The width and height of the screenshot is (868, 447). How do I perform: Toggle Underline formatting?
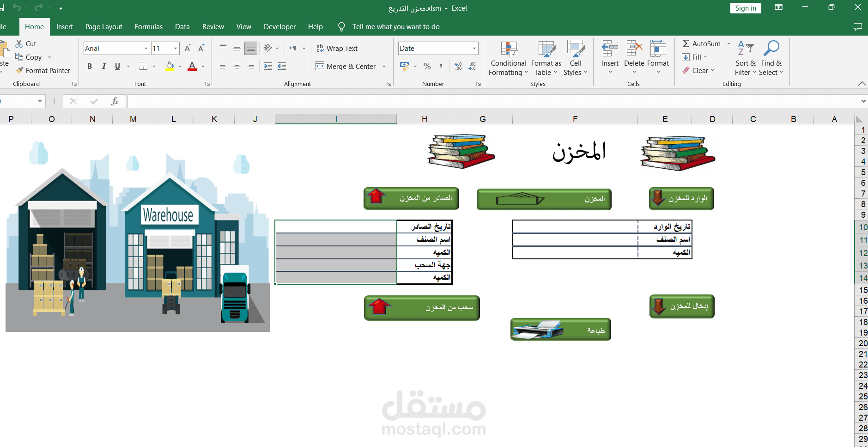pyautogui.click(x=118, y=66)
